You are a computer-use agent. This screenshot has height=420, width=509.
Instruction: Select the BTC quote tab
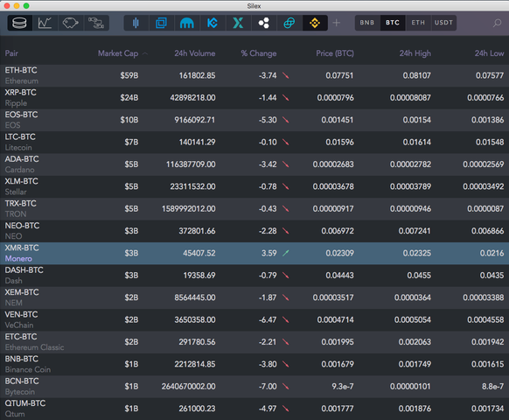coord(393,23)
